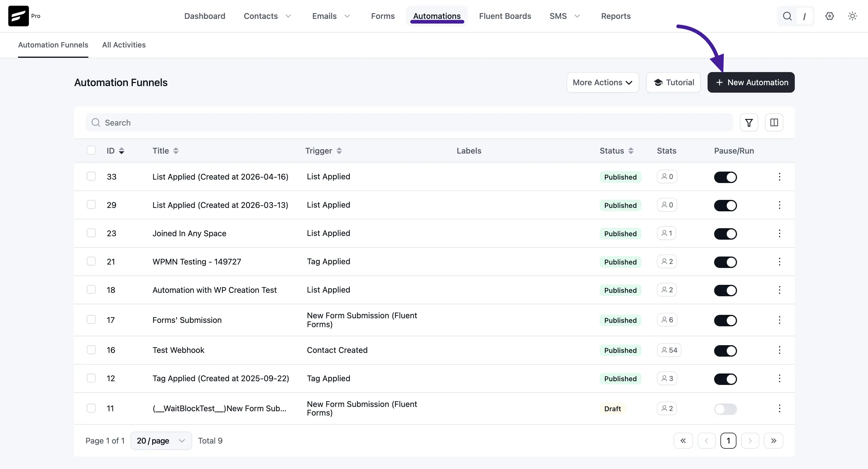Screen dimensions: 868x469
Task: Go to previous page arrow
Action: 706,441
